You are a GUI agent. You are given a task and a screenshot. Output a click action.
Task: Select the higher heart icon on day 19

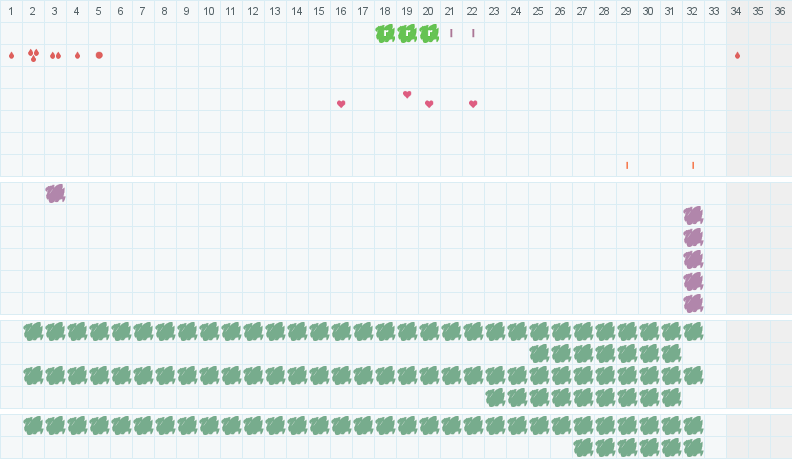pyautogui.click(x=407, y=94)
